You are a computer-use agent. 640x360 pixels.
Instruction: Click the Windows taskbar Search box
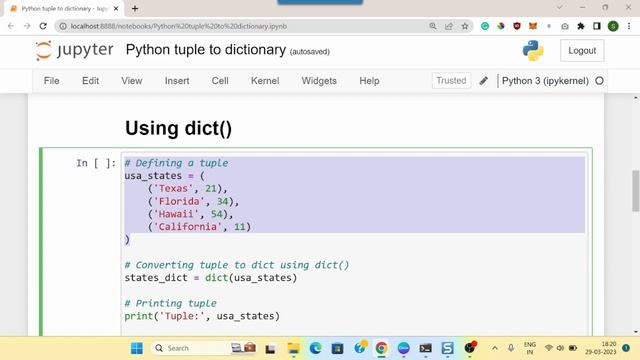203,348
